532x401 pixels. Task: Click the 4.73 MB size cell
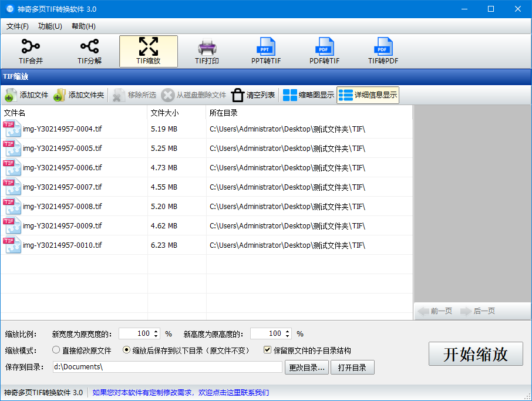pos(164,167)
